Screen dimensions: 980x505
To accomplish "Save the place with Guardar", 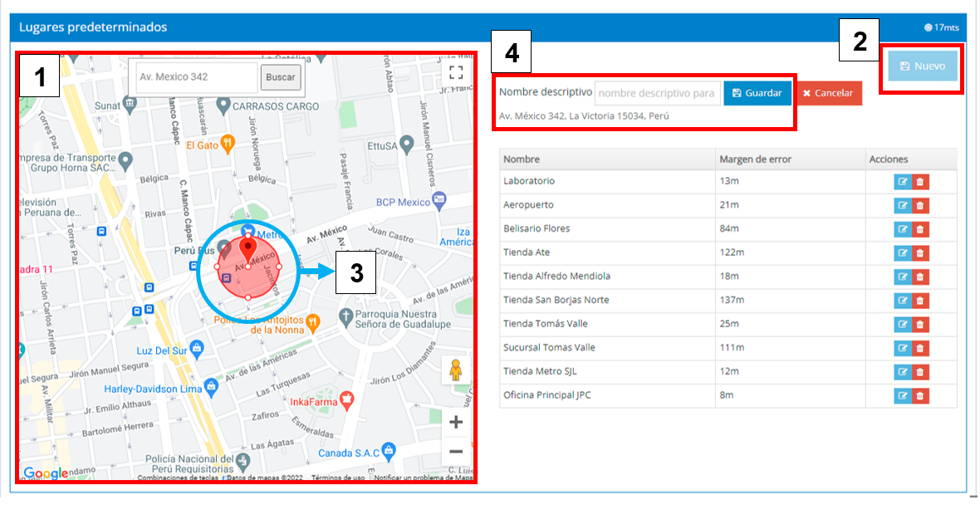I will click(x=757, y=93).
